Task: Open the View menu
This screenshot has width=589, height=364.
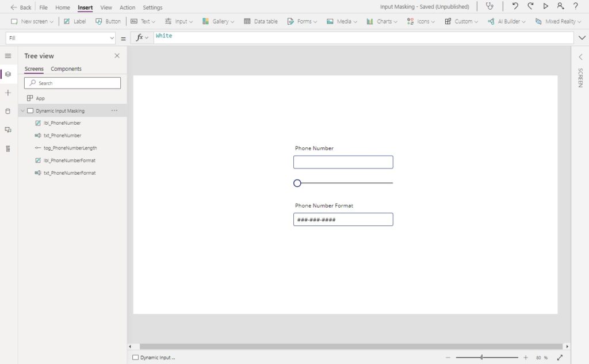Action: click(x=106, y=7)
